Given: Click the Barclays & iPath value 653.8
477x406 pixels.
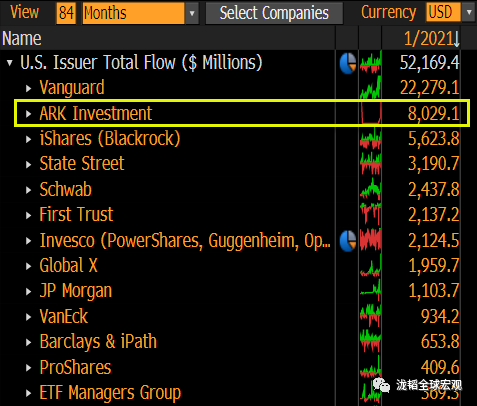Looking at the screenshot, I should [x=440, y=342].
